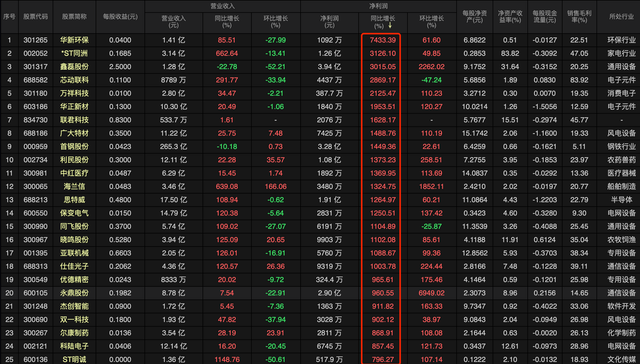
Task: Click the 家电行业 industry cell
Action: [x=621, y=53]
